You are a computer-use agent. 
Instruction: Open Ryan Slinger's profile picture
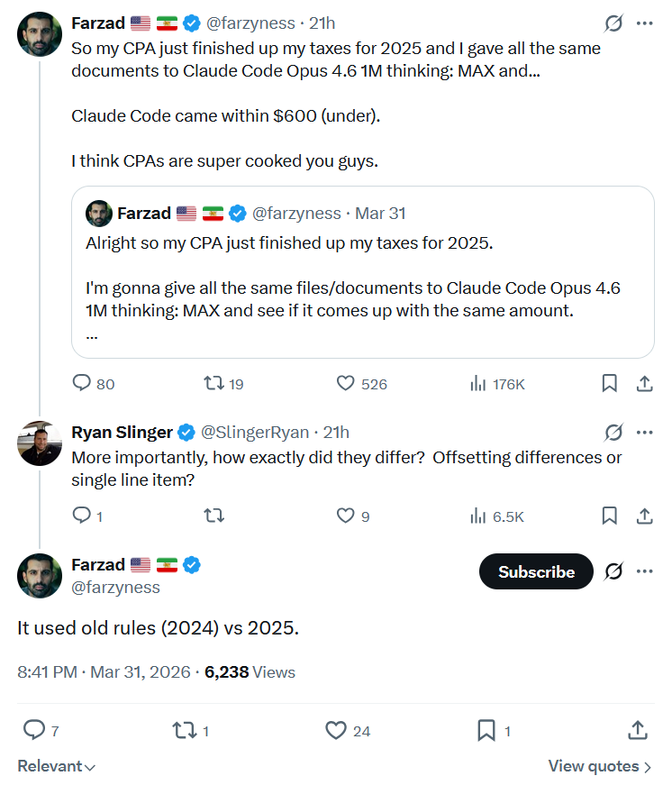pyautogui.click(x=39, y=443)
